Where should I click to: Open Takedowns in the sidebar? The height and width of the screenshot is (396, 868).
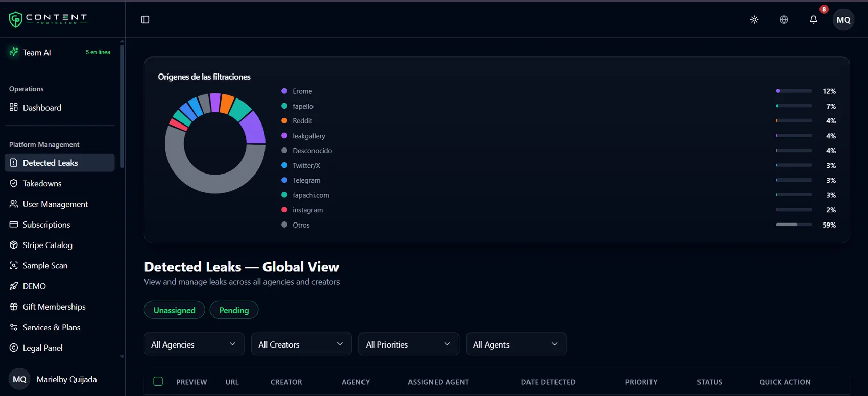click(x=60, y=183)
